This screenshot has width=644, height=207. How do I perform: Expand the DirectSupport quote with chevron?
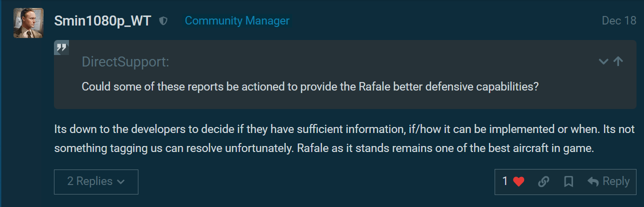tap(604, 61)
